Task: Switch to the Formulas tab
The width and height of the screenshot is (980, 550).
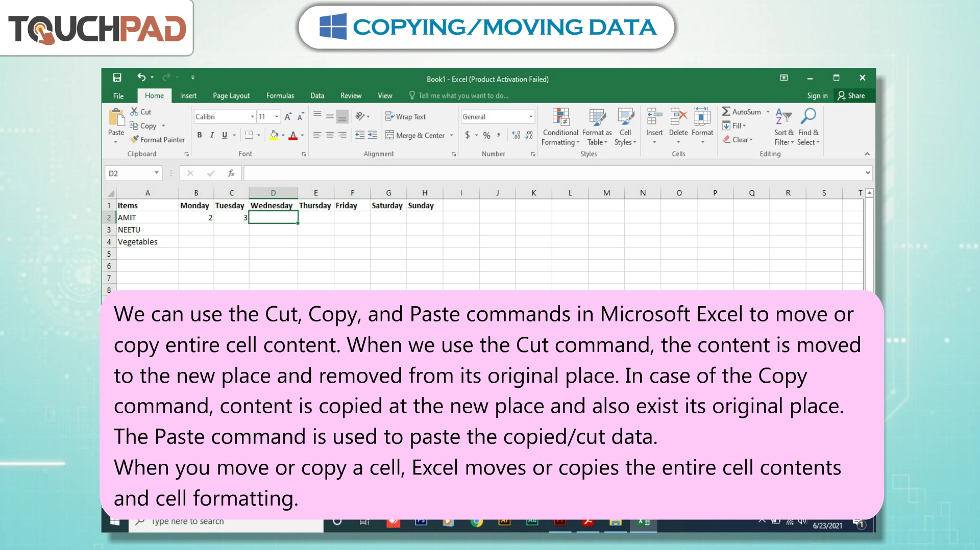Action: [280, 95]
